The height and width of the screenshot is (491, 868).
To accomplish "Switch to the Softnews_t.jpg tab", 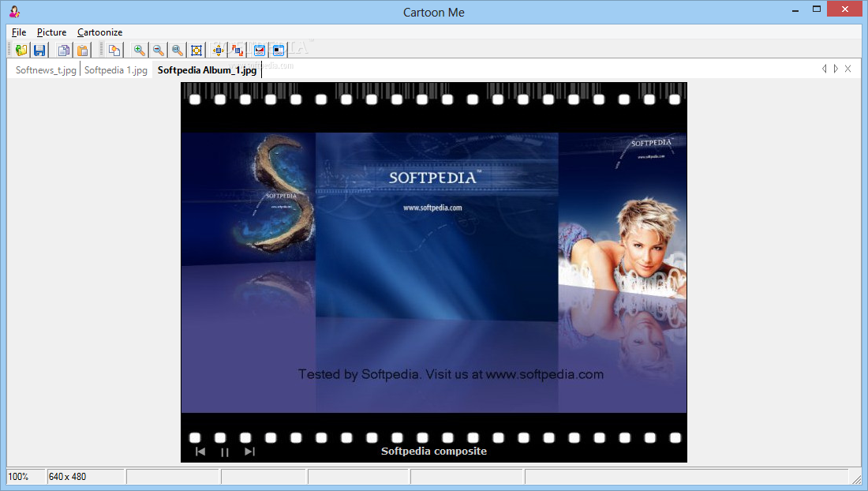I will click(x=46, y=69).
